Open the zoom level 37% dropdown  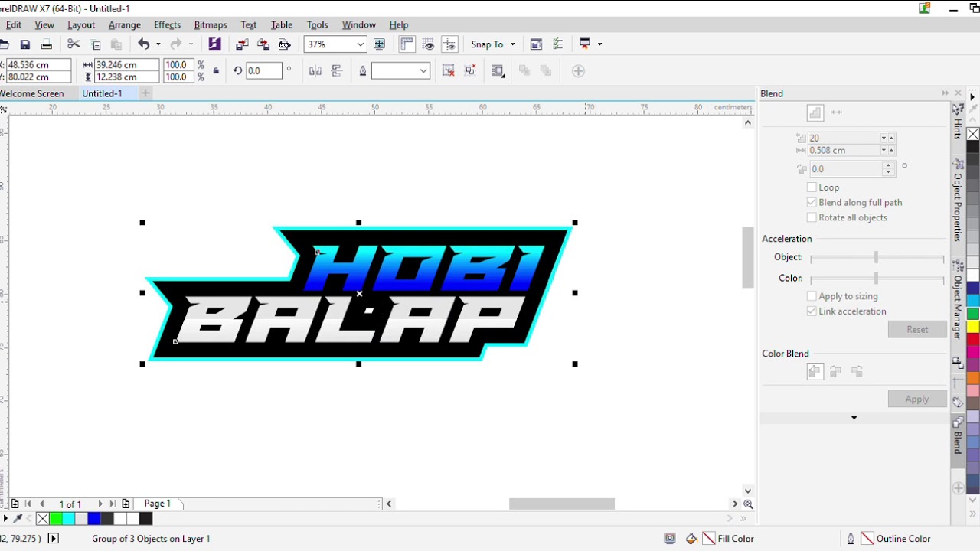[x=360, y=44]
